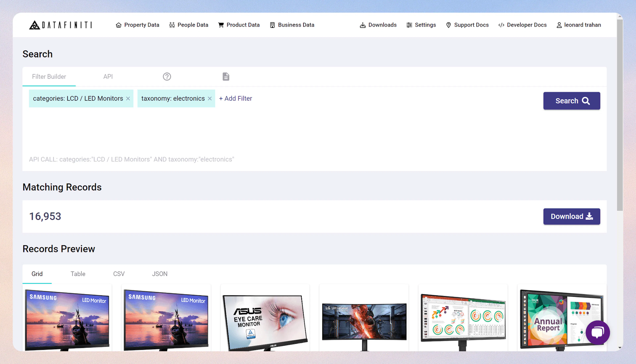This screenshot has height=364, width=636.
Task: Switch preview to JSON view
Action: pos(159,274)
